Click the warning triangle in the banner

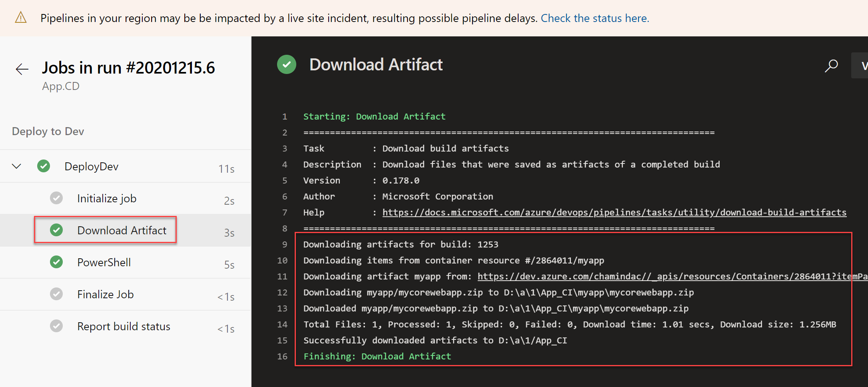point(20,18)
